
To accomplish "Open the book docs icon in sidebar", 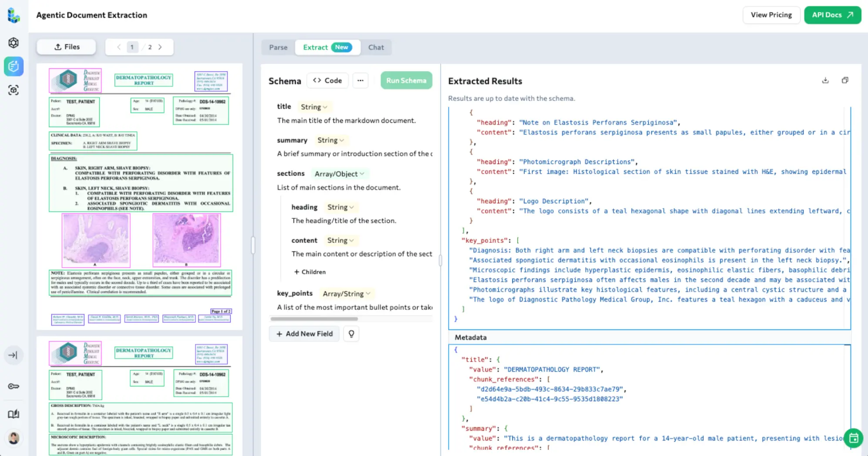I will click(x=13, y=414).
